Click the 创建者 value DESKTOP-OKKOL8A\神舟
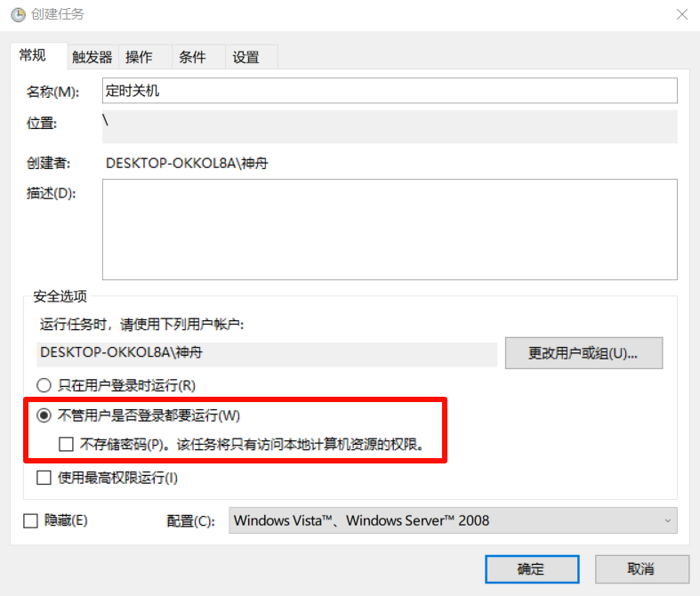This screenshot has height=596, width=700. (x=187, y=164)
